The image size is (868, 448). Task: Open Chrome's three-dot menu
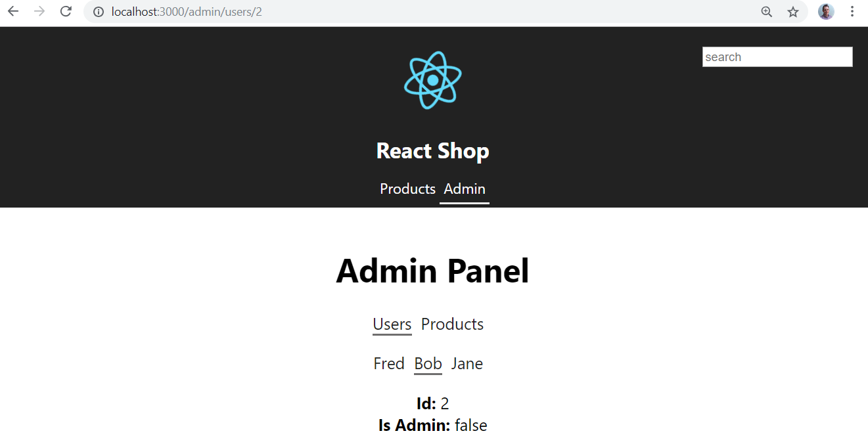(x=852, y=11)
